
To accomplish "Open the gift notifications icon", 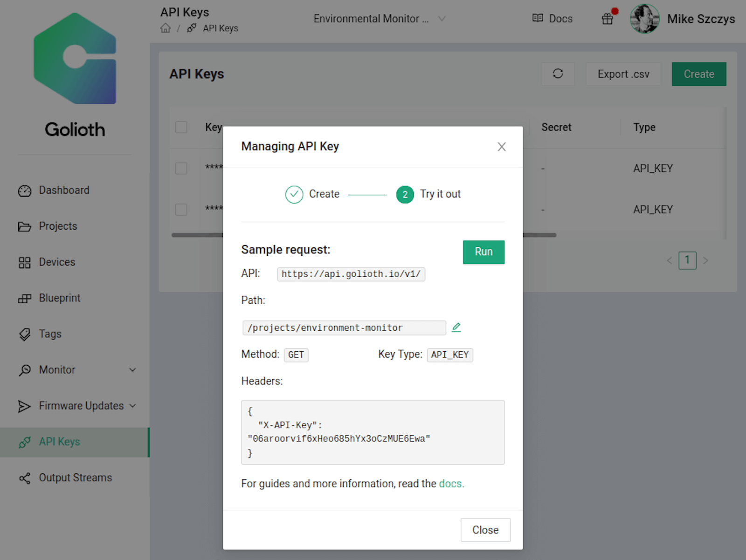I will pos(608,19).
